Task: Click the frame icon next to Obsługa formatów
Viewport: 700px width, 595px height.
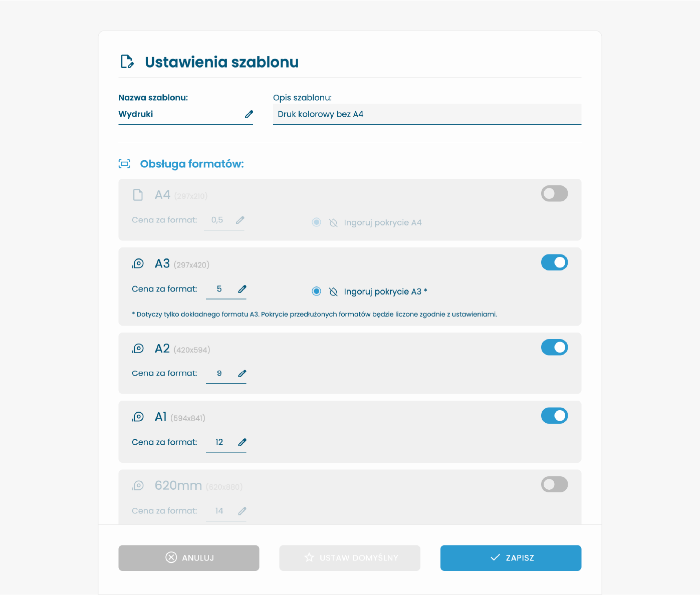Action: [124, 163]
